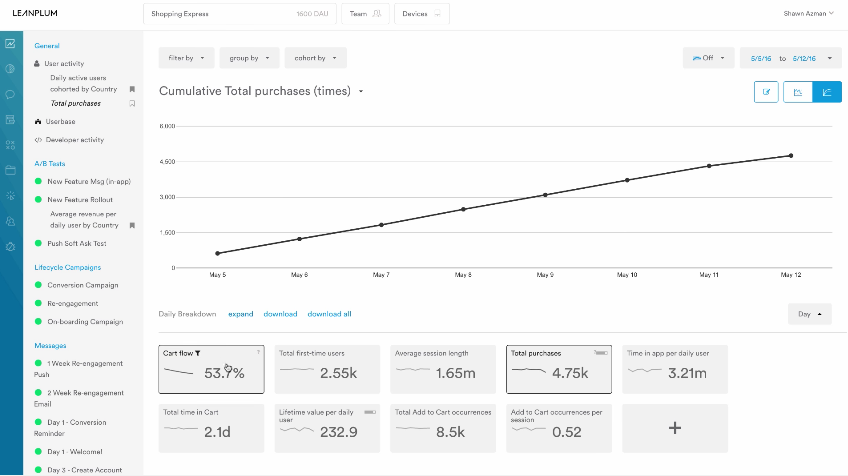Open the Lifecycle Campaigns section heading
This screenshot has width=848, height=476.
(68, 267)
